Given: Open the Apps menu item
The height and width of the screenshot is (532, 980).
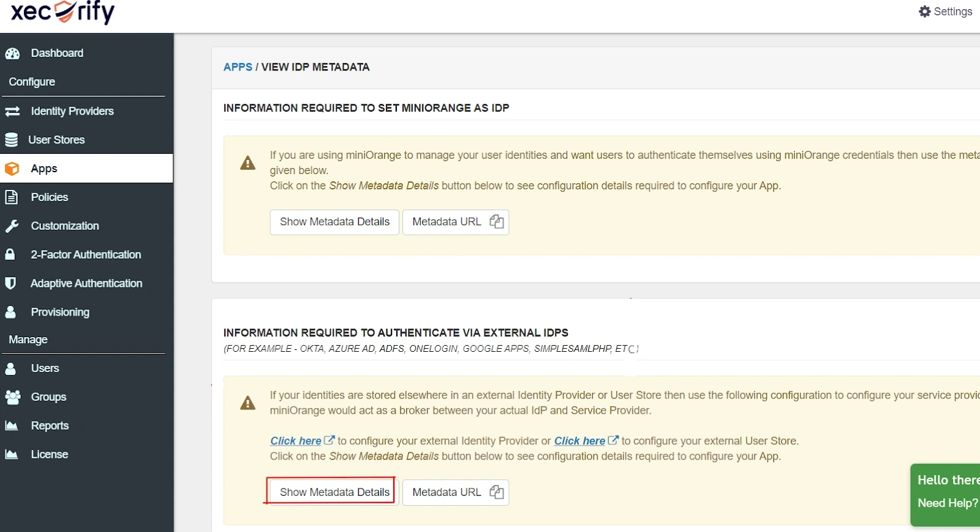Looking at the screenshot, I should (44, 169).
